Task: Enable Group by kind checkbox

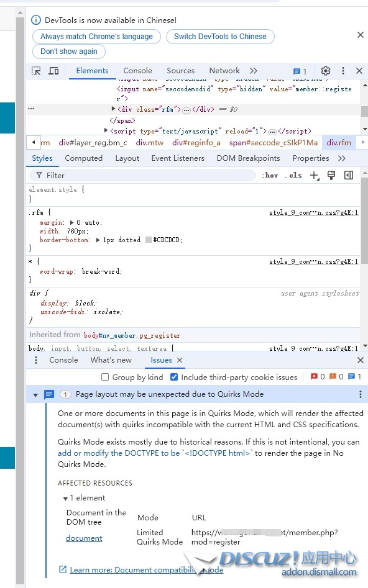Action: coord(105,377)
